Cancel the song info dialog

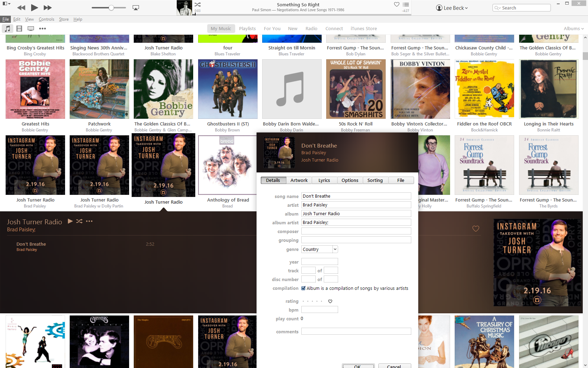(394, 366)
